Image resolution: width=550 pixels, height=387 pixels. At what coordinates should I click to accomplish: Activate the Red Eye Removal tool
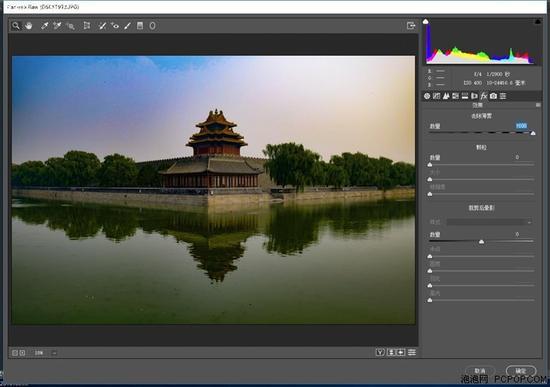115,26
